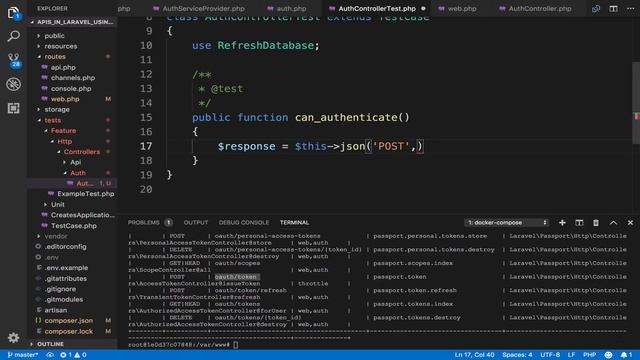The height and width of the screenshot is (360, 640).
Task: Open TestCase.php in explorer
Action: [73, 225]
